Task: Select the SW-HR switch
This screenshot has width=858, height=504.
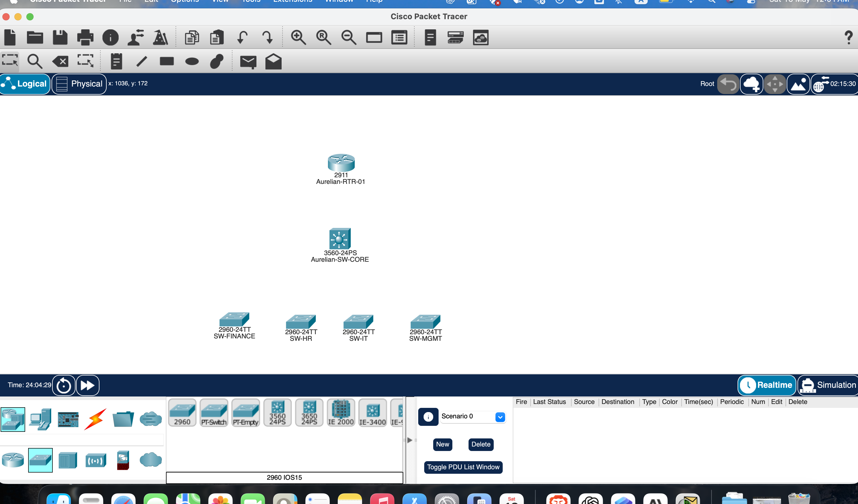Action: click(301, 322)
